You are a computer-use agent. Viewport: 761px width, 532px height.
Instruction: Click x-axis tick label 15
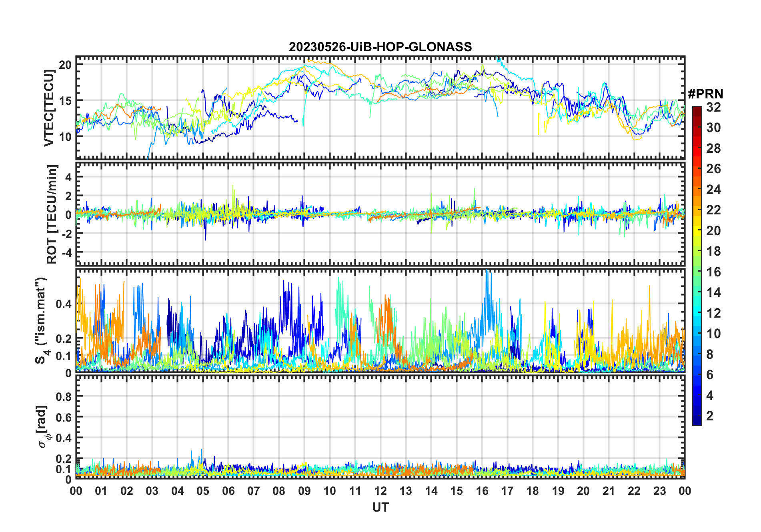[457, 491]
